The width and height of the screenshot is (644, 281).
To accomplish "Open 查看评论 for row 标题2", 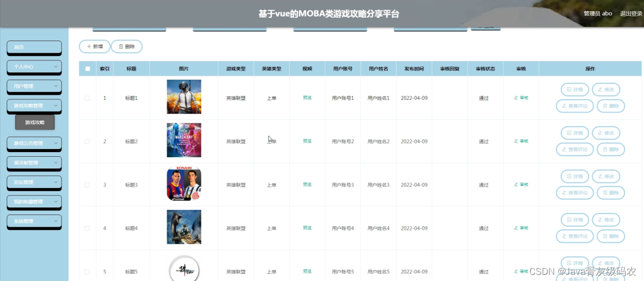I will 574,149.
